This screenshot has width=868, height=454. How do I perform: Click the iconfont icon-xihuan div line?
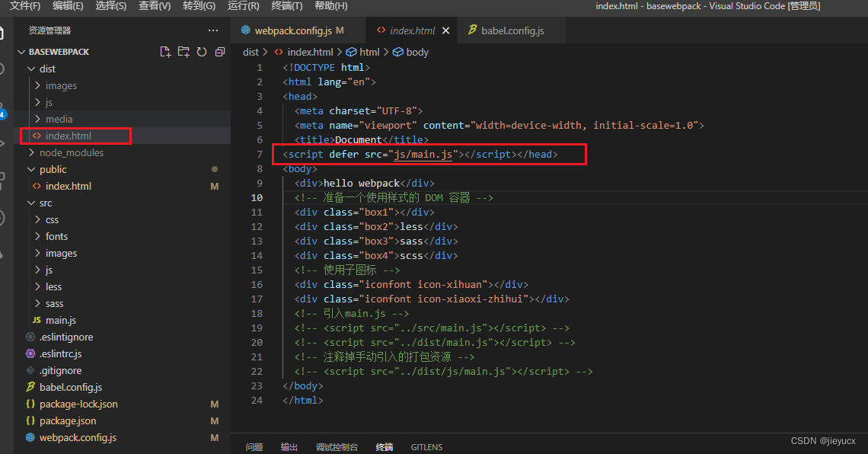pos(411,285)
